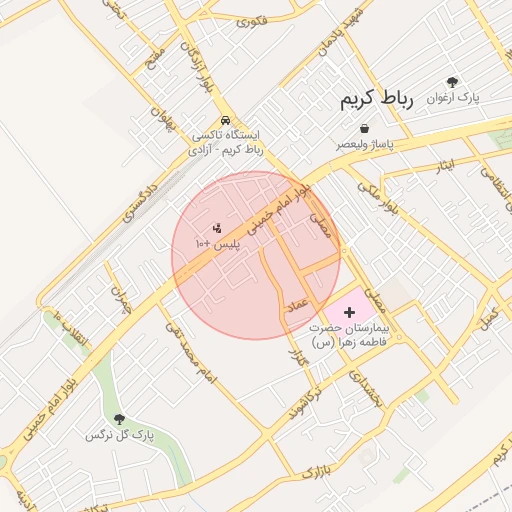Select the hospital cross icon
512x512 pixels.
coord(349,313)
